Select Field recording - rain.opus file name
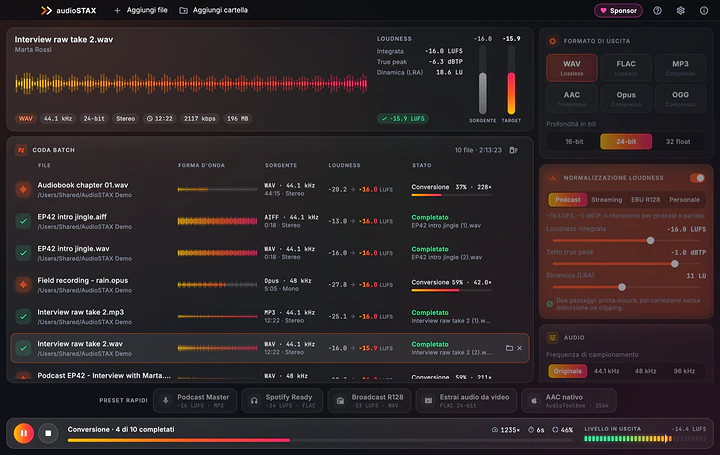 (83, 280)
